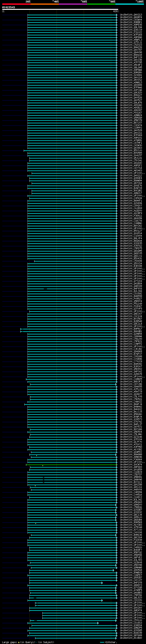The image size is (146, 644).
Task: Open hit UniRef100_A0JBU0
Action: (131, 638)
